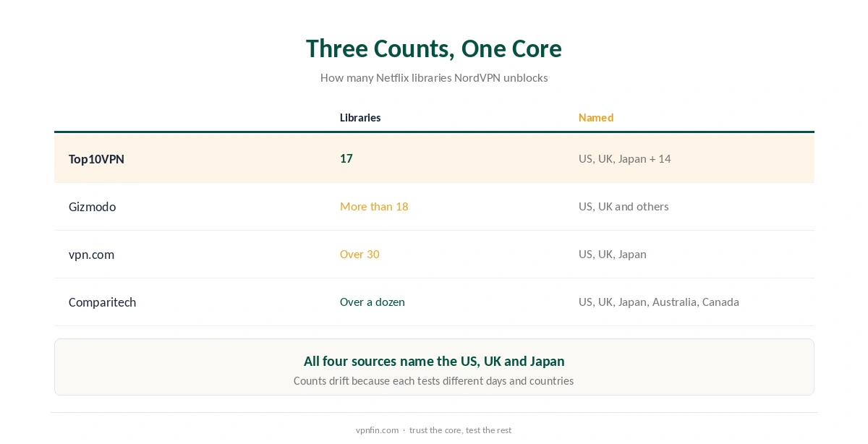
Task: Click the 'Over a dozen' value
Action: 373,302
